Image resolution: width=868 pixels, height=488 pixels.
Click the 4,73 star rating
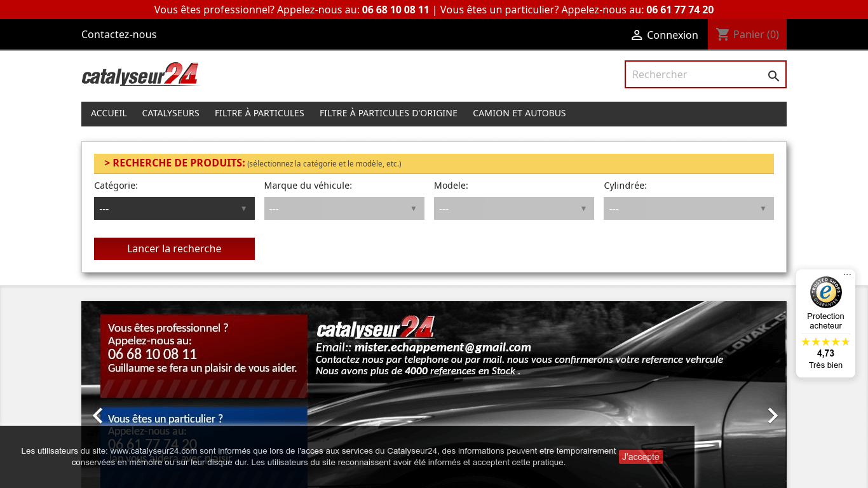tap(825, 353)
